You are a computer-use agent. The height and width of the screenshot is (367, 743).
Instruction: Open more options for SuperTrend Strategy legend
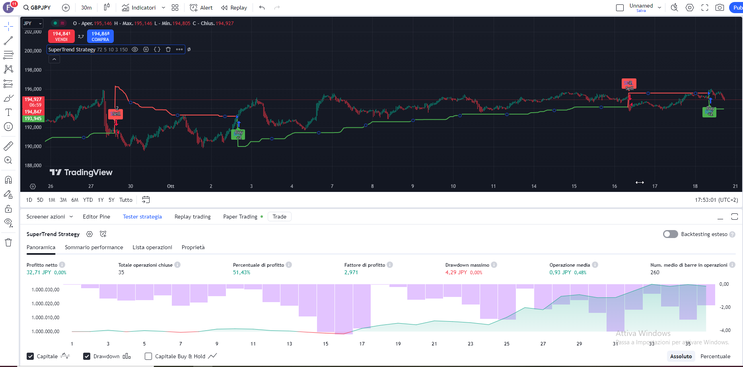coord(179,49)
